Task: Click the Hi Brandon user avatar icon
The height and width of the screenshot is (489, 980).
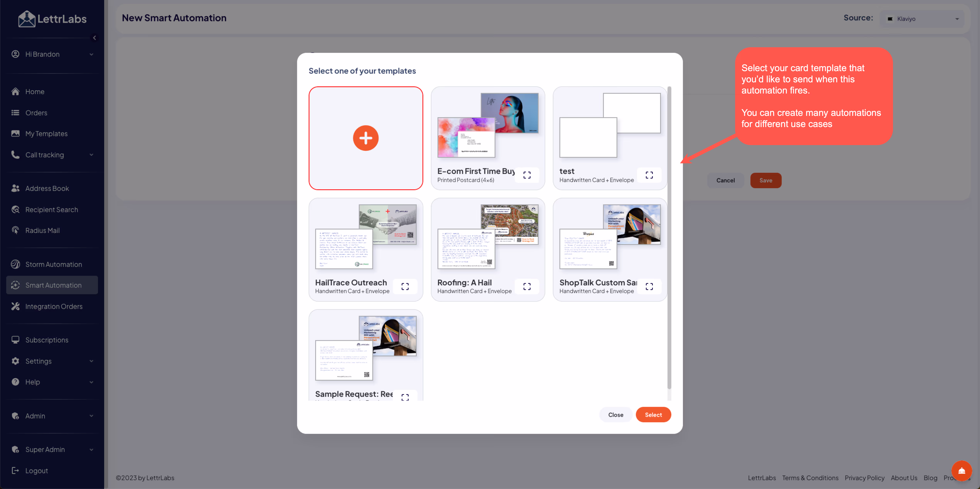Action: point(15,54)
